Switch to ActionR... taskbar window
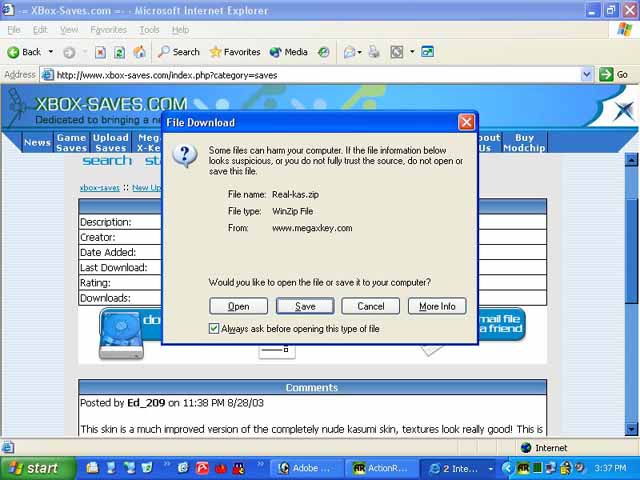Screen dimensions: 640x480 pos(381,468)
